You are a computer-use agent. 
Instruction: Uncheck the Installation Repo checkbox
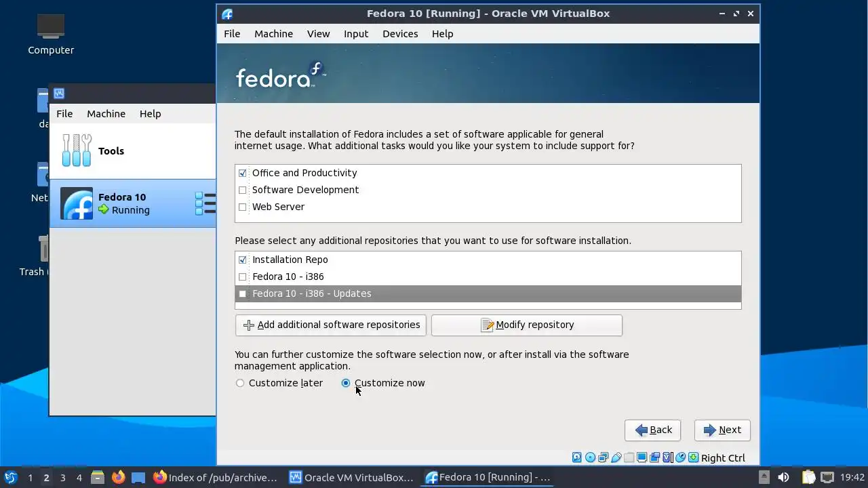click(243, 260)
